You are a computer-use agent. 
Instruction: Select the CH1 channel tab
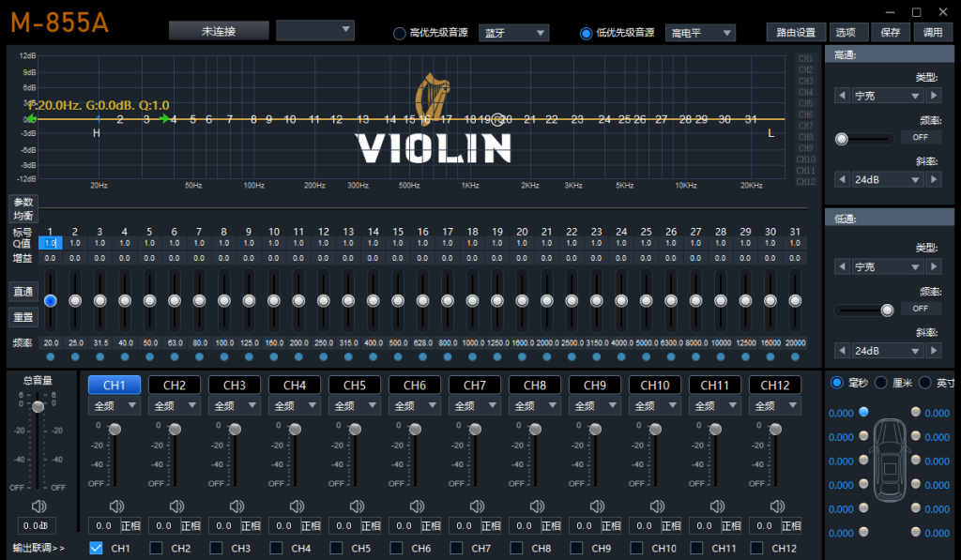coord(114,385)
